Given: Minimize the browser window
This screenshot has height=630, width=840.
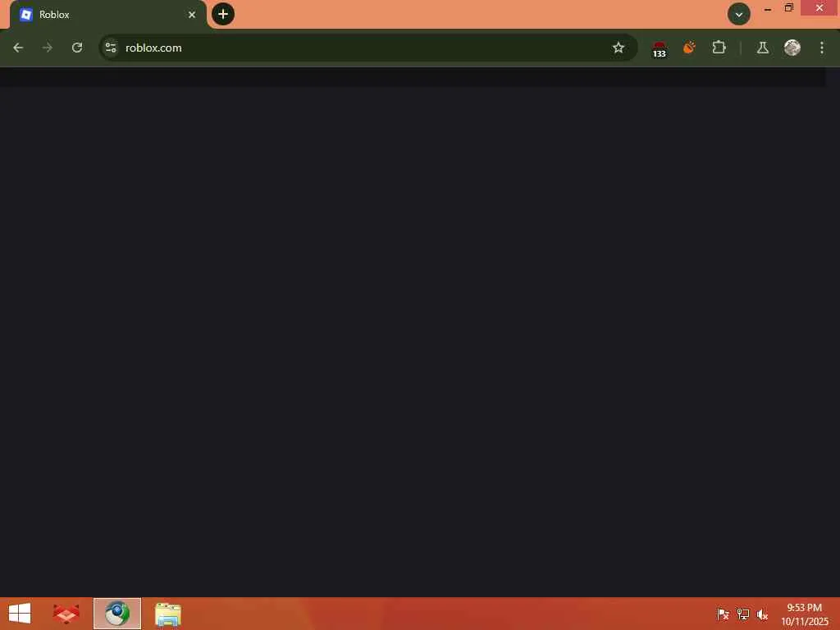Looking at the screenshot, I should 768,8.
